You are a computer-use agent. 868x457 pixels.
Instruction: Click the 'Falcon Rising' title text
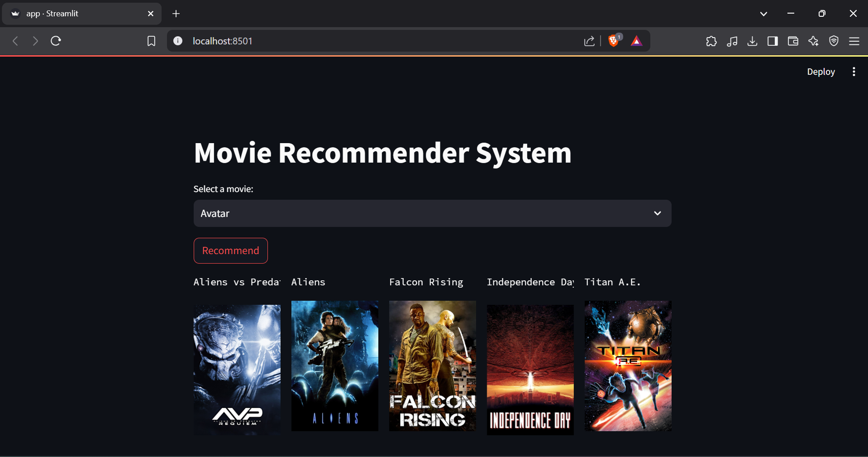[426, 282]
